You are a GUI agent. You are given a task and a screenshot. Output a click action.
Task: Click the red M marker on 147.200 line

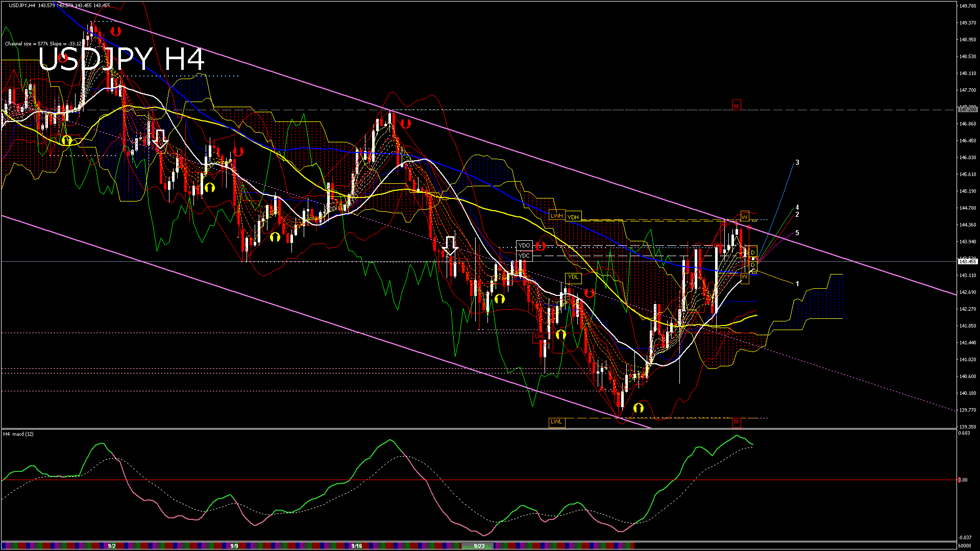pyautogui.click(x=736, y=106)
